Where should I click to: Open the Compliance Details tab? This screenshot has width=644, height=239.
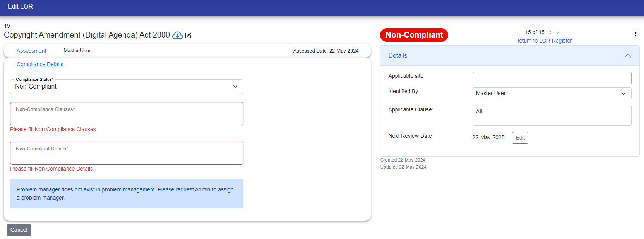pos(40,64)
